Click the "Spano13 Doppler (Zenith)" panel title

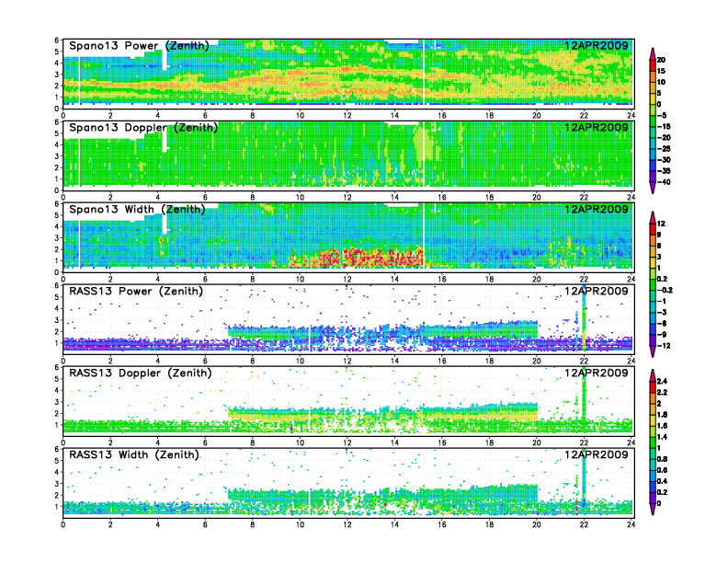coord(143,127)
